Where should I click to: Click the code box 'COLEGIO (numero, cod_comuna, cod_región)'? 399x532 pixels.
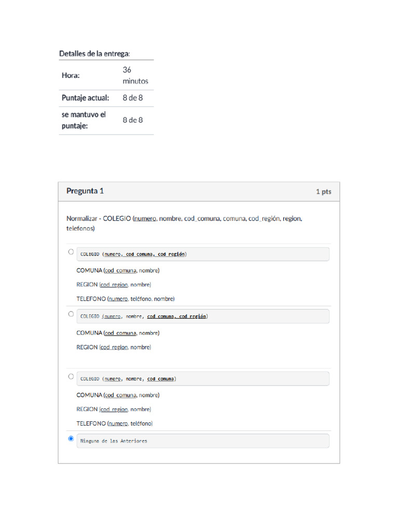pyautogui.click(x=203, y=254)
